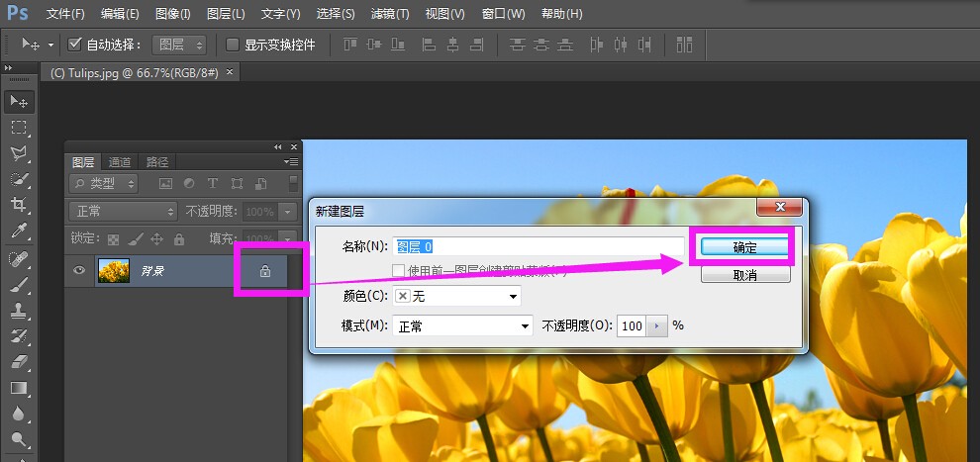Enable the 显示变换控件 checkbox
This screenshot has width=980, height=462.
(x=233, y=45)
